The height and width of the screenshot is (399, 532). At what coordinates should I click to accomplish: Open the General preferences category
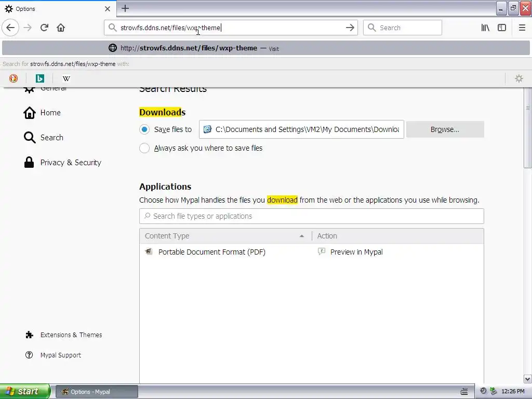point(45,89)
